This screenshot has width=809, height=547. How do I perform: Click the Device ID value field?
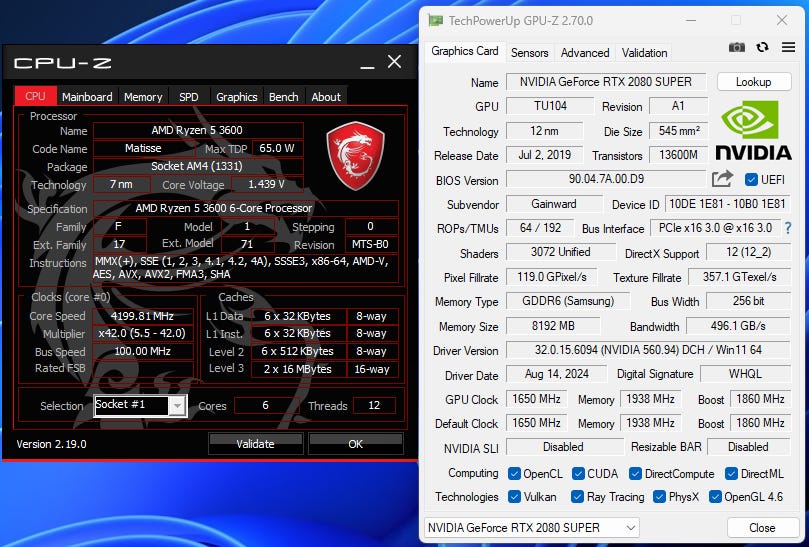click(727, 203)
